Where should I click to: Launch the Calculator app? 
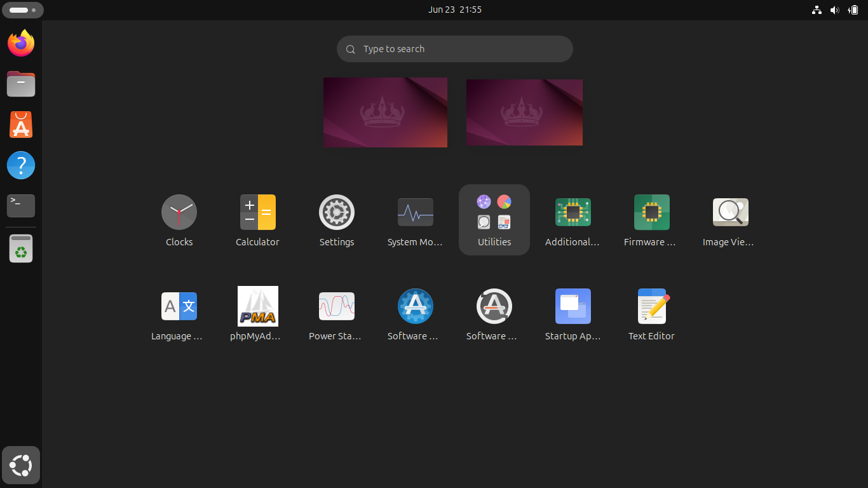[x=258, y=220]
